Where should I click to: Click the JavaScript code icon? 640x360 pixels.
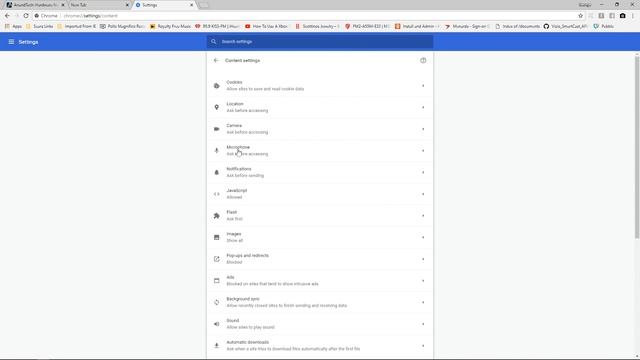pyautogui.click(x=216, y=194)
